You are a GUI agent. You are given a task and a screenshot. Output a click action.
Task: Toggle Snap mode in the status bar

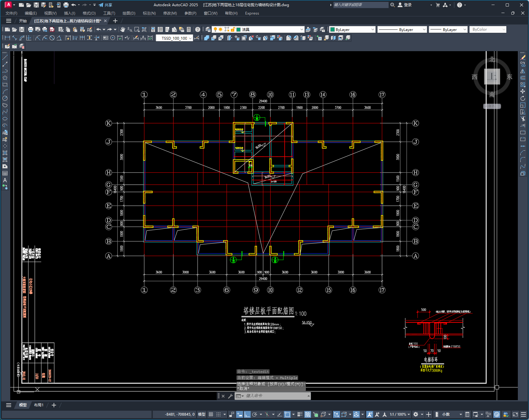(218, 414)
